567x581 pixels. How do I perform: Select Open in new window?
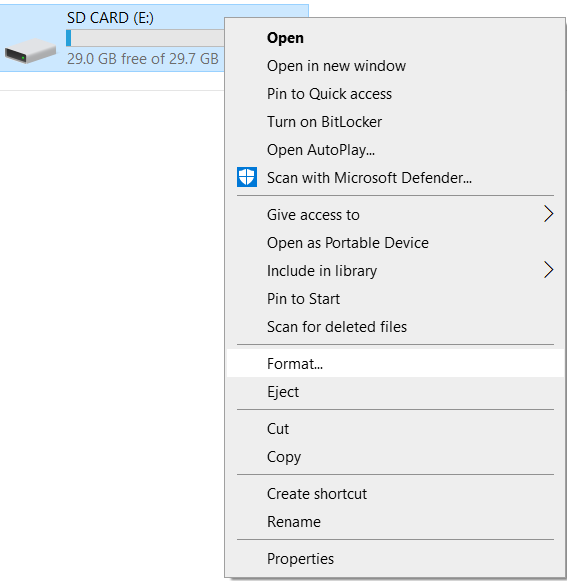[395, 66]
